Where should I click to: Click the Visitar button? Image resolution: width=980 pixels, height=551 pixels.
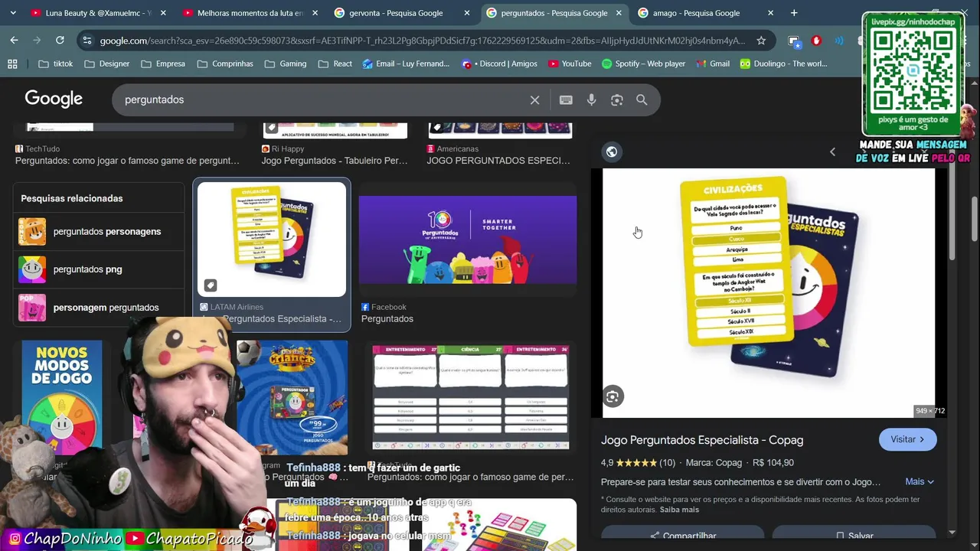tap(907, 439)
